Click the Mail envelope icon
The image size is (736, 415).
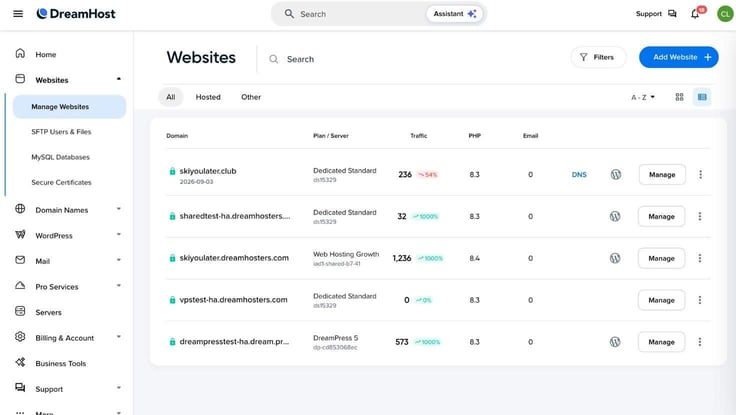click(20, 260)
